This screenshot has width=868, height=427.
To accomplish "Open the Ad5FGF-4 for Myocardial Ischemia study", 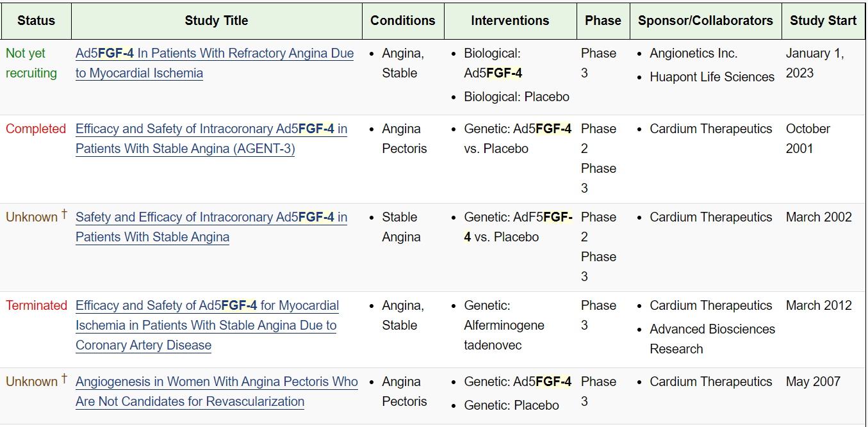I will click(207, 306).
